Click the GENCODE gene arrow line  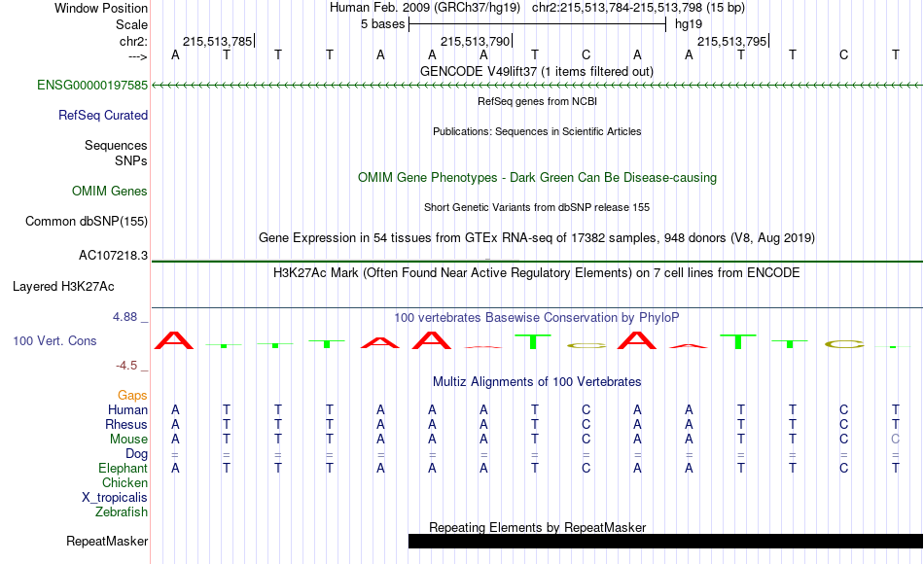(x=537, y=86)
